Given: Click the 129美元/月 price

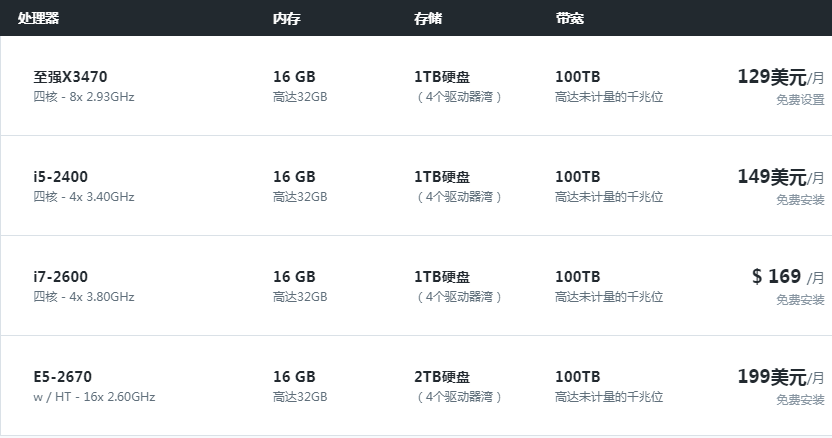Looking at the screenshot, I should click(780, 77).
